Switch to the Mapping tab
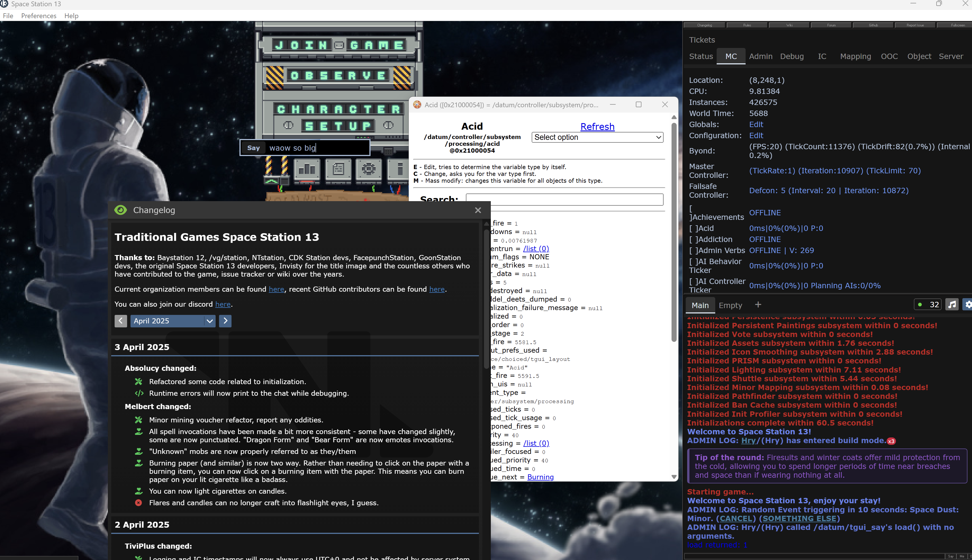The width and height of the screenshot is (972, 560). click(x=855, y=56)
